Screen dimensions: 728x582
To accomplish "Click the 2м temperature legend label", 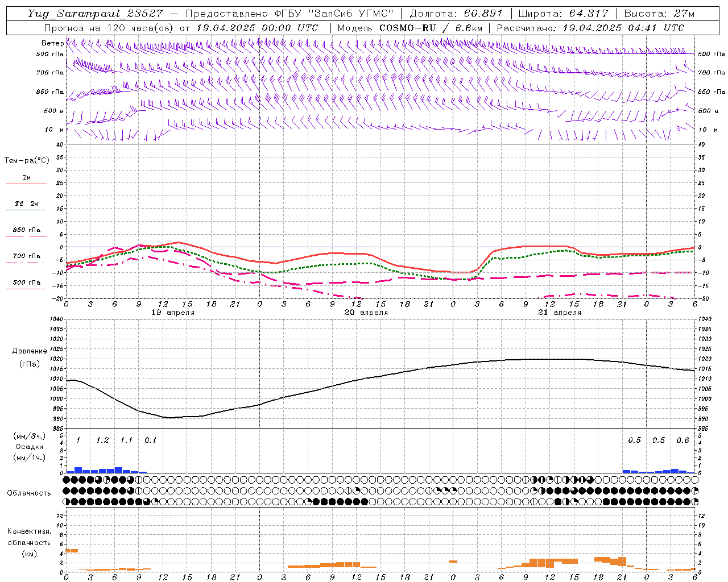I will 27,178.
